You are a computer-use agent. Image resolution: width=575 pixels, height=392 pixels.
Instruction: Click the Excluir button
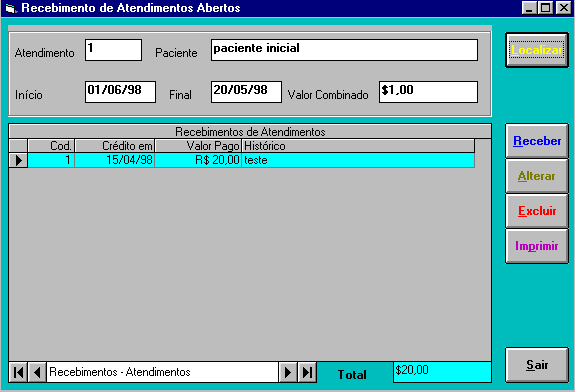pos(537,211)
